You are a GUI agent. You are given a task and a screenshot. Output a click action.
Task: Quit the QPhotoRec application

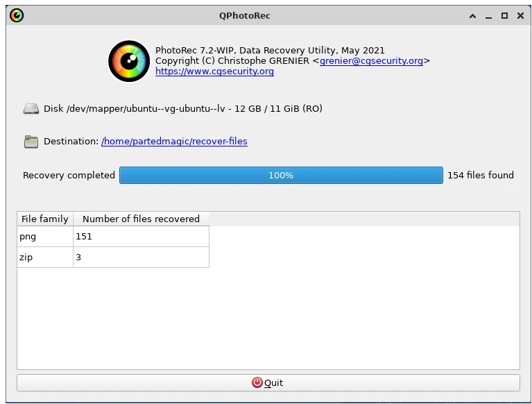(268, 382)
